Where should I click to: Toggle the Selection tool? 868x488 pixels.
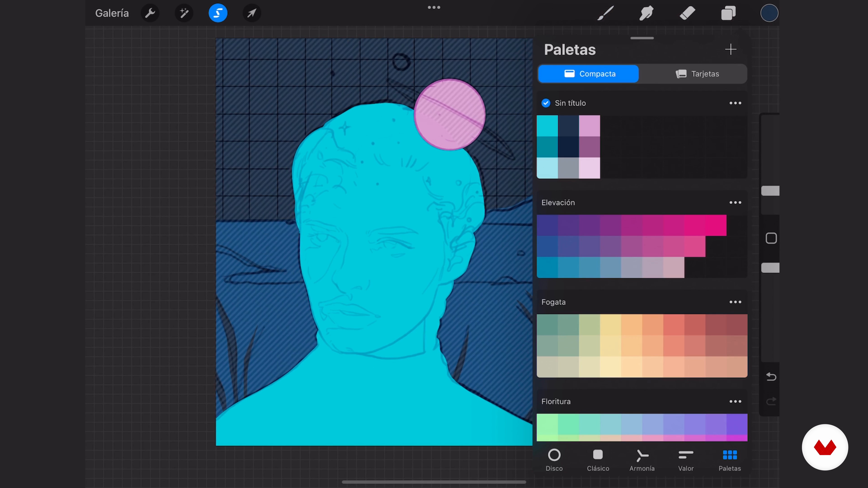point(218,13)
